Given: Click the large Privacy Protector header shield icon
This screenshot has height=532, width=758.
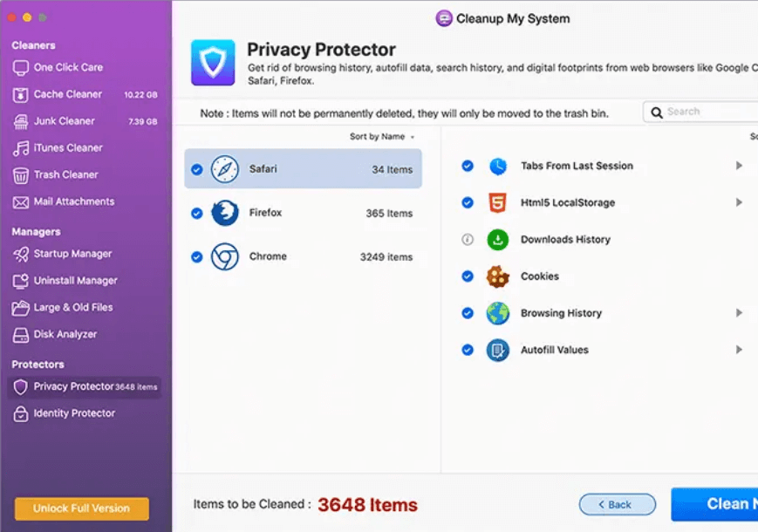Looking at the screenshot, I should [213, 63].
